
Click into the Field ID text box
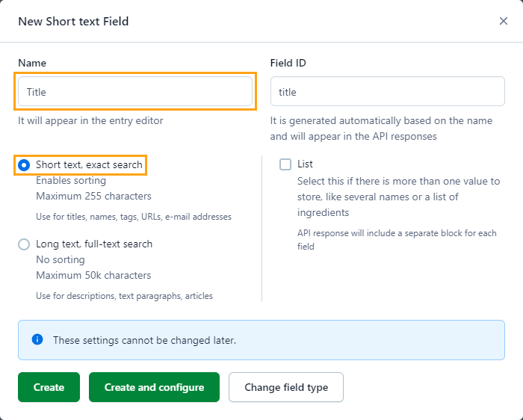(387, 91)
